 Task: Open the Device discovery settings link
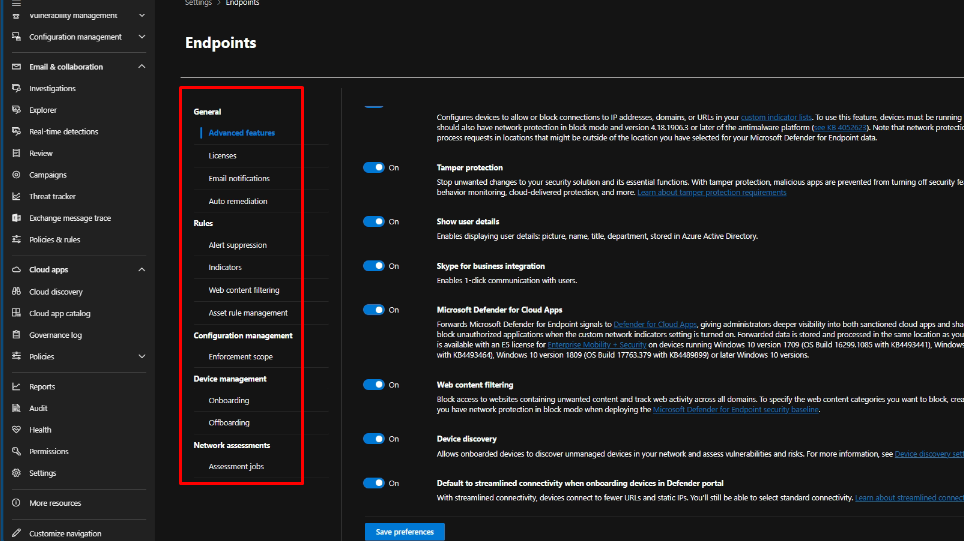pos(929,454)
